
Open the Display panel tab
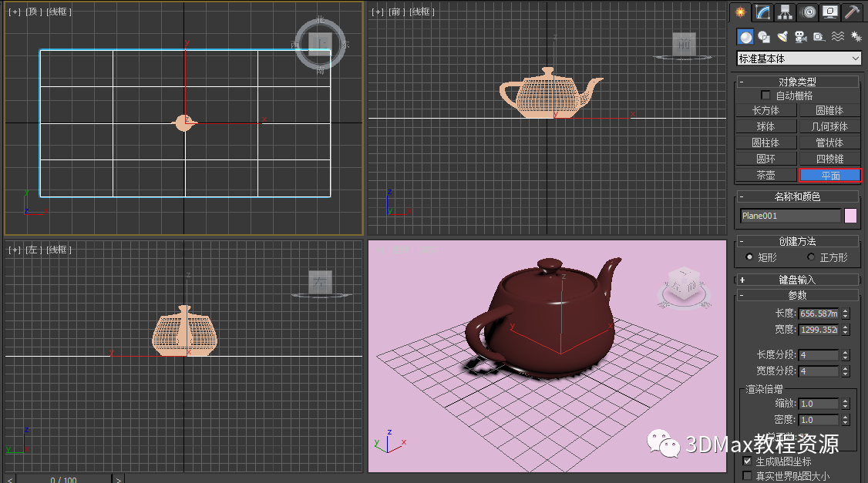829,12
